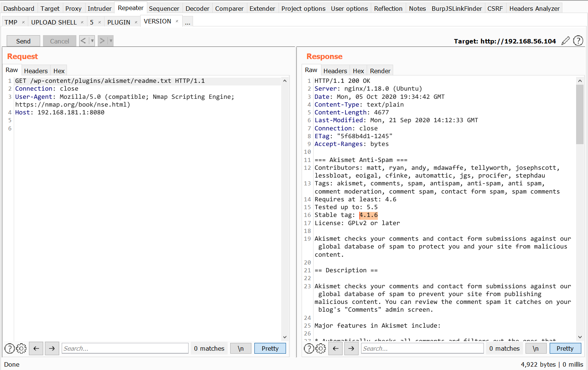Focus the request search input field
This screenshot has width=588, height=370.
click(125, 348)
